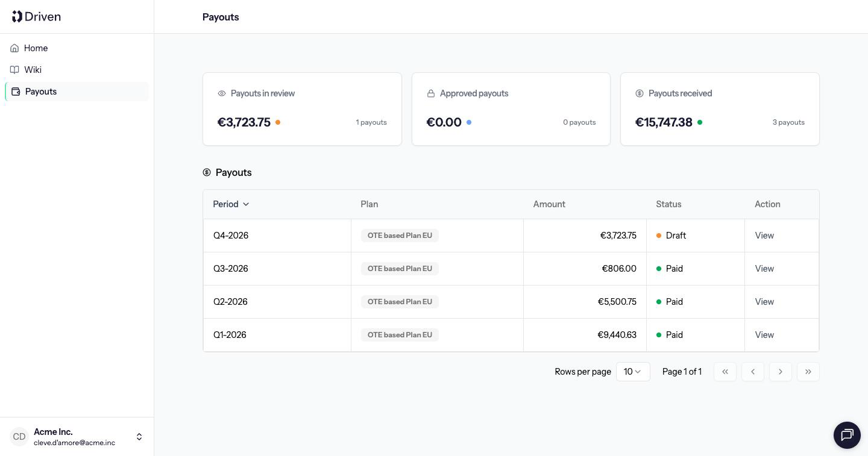The height and width of the screenshot is (456, 868).
Task: Click the lock icon on Approved payouts
Action: coord(431,93)
